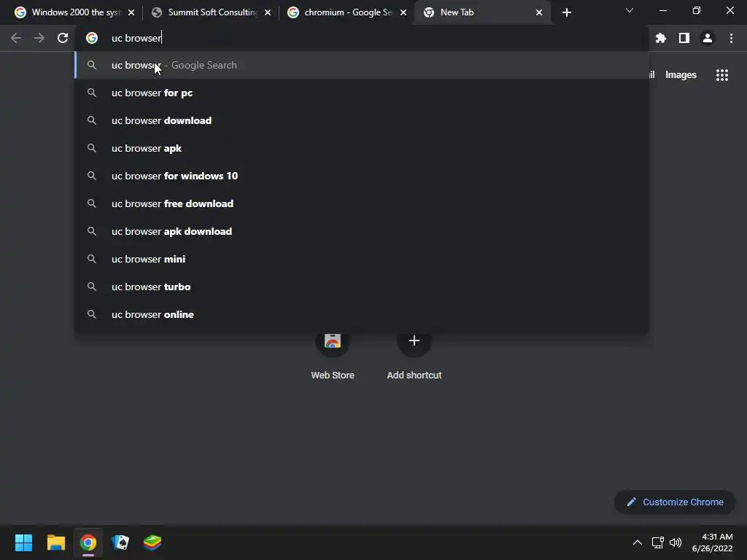The height and width of the screenshot is (560, 747).
Task: Close the Summit Soft Consulting tab
Action: click(267, 13)
